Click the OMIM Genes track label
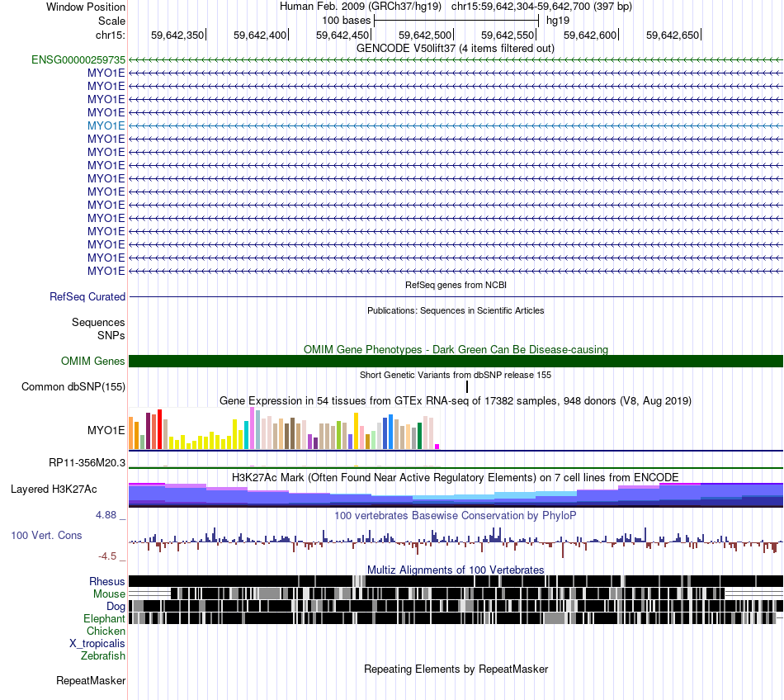This screenshot has width=784, height=700. [x=92, y=361]
